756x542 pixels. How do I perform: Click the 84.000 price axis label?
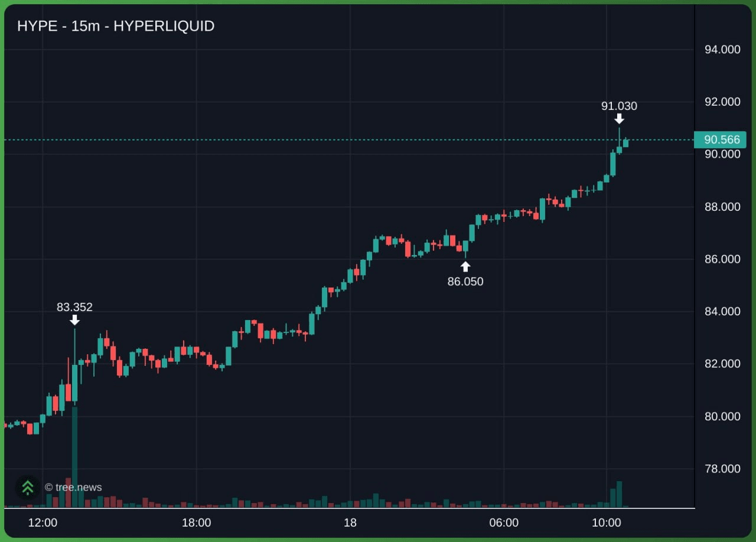(x=722, y=311)
